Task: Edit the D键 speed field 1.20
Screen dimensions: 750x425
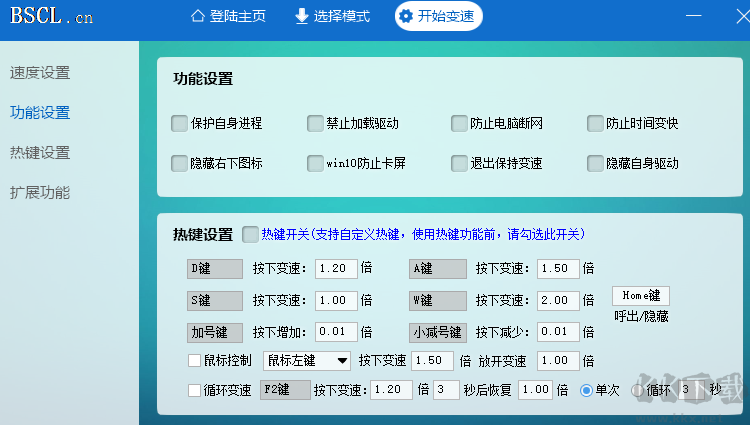Action: point(336,269)
